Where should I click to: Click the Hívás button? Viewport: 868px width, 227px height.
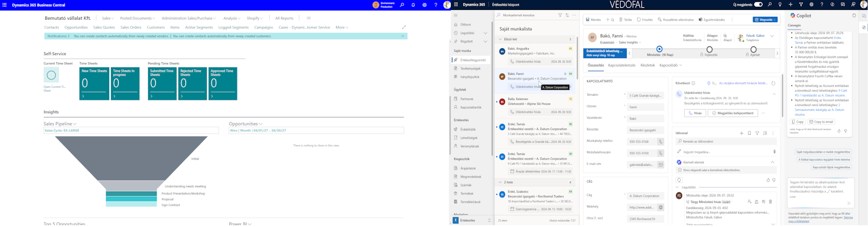695,113
